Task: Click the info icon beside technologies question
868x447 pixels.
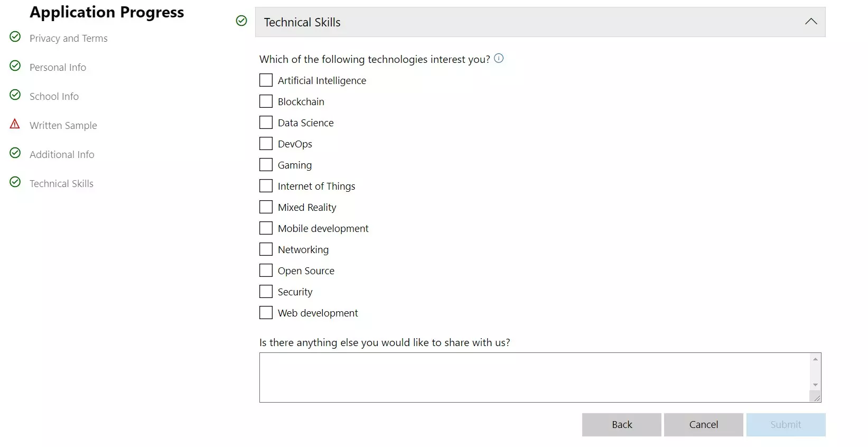Action: (499, 58)
